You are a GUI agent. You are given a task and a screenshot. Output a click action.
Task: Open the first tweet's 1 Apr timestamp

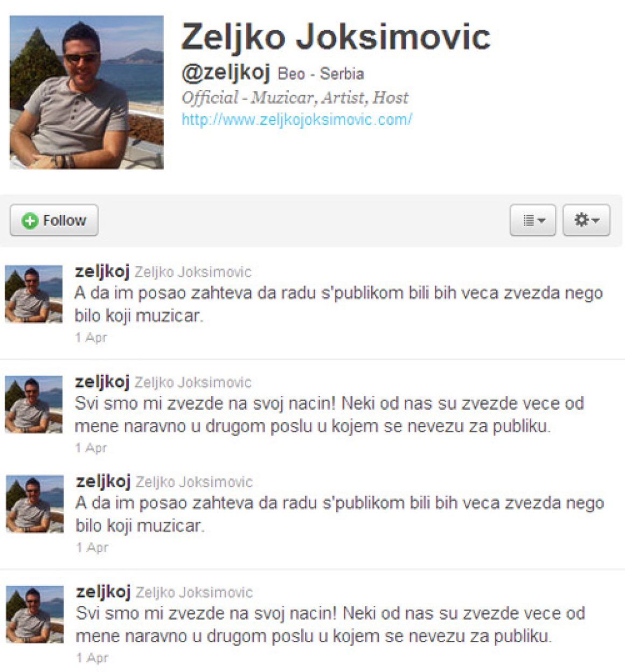[x=91, y=338]
